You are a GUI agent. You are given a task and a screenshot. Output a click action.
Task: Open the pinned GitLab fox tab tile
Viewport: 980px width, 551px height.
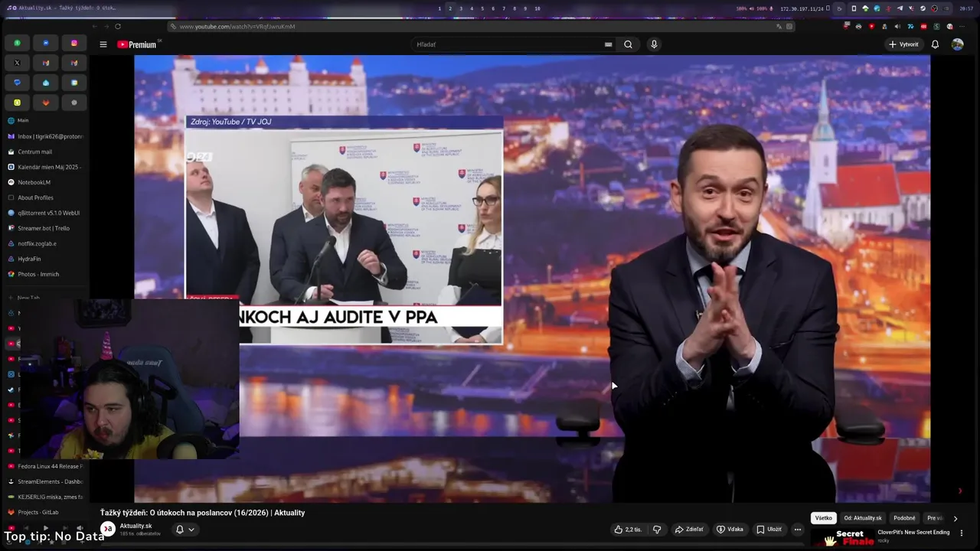[45, 103]
